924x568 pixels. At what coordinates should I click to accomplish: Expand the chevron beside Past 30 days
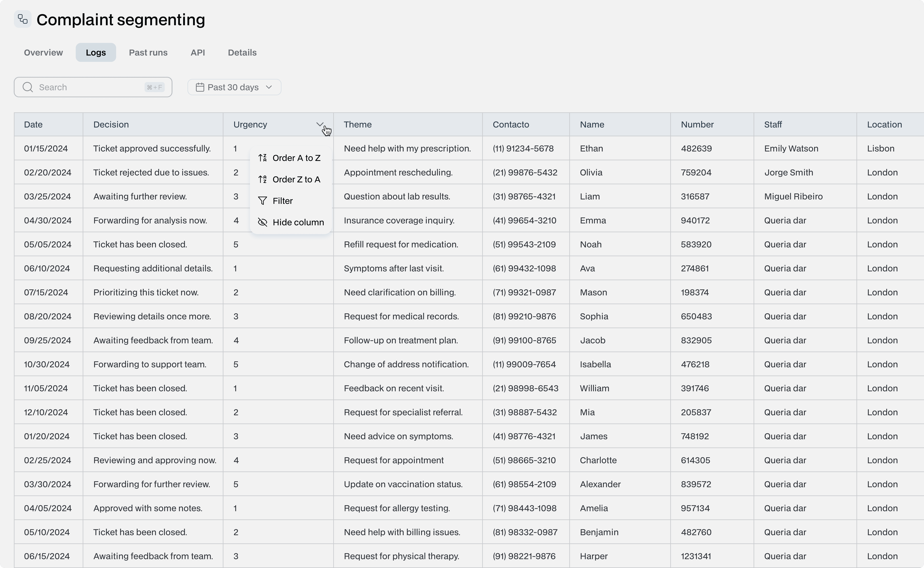269,87
